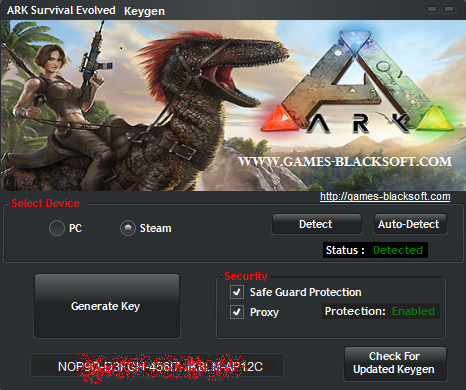
Task: Start Auto-Detect for the device
Action: 410,224
